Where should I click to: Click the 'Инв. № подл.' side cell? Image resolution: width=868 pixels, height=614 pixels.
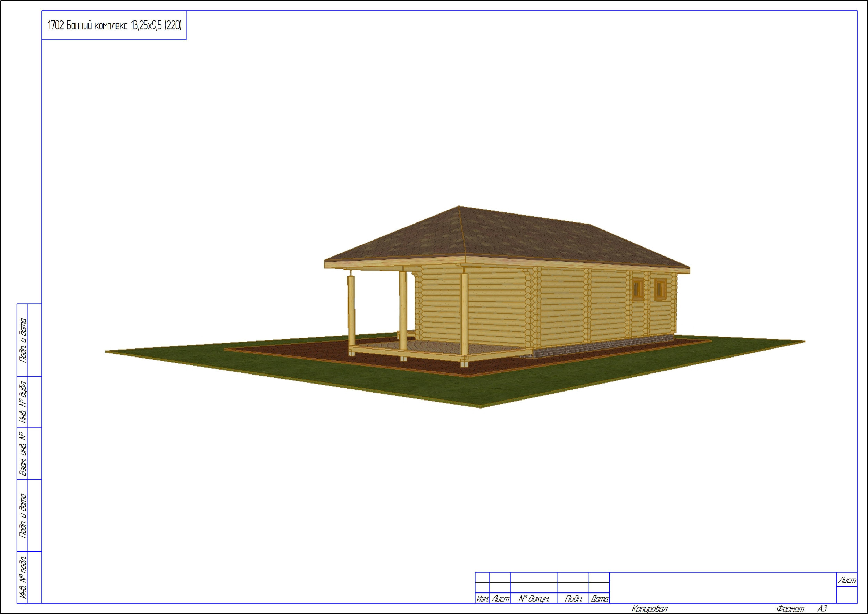23,577
